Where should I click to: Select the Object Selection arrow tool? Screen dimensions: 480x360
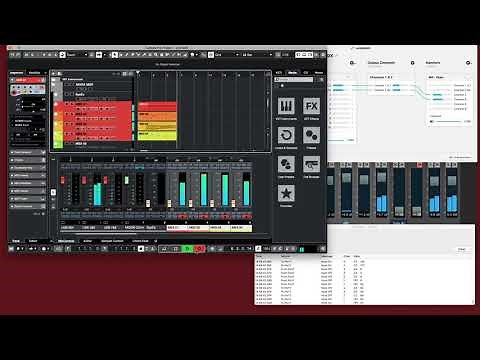click(115, 54)
